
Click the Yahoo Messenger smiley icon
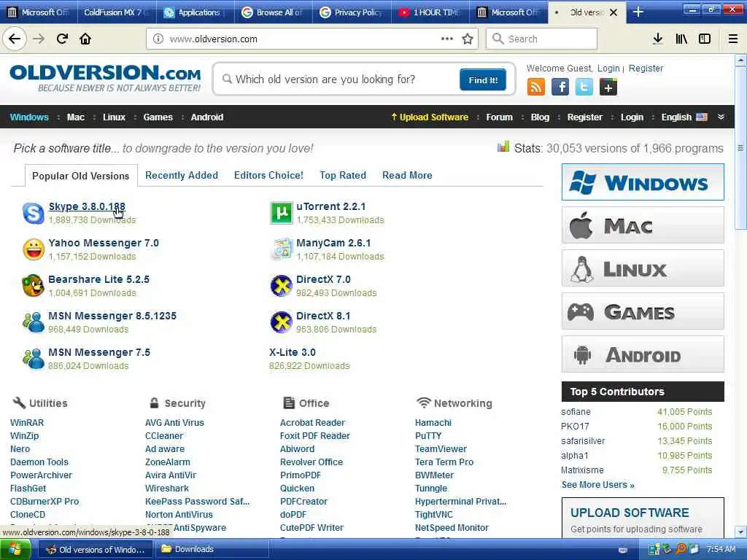34,249
